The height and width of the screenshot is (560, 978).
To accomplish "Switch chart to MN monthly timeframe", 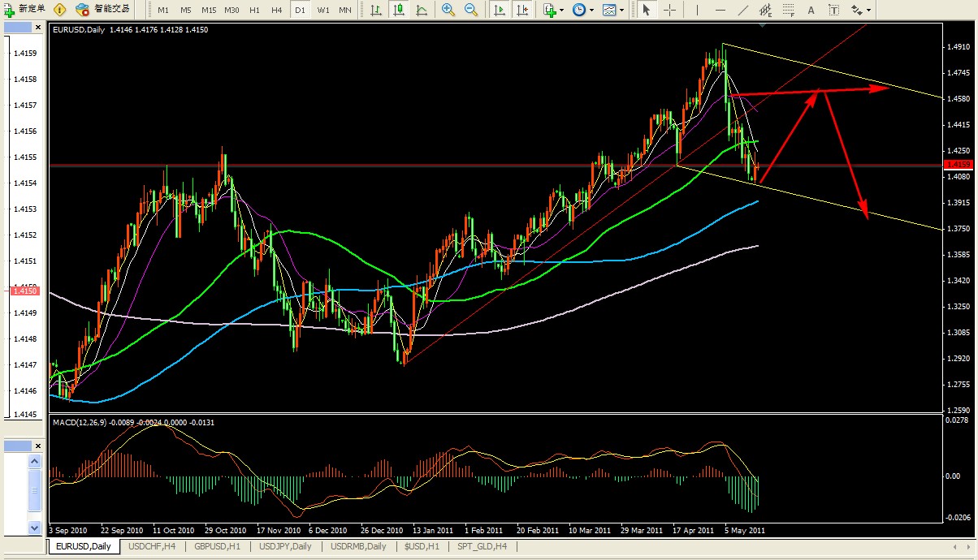I will coord(345,10).
